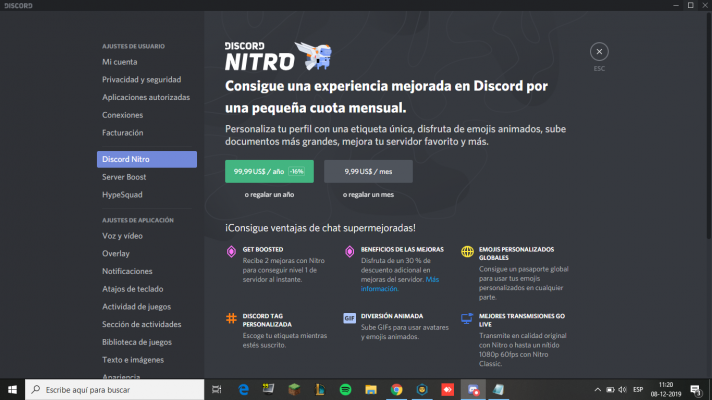
Task: Click the taskbar clock and date
Action: pyautogui.click(x=666, y=390)
